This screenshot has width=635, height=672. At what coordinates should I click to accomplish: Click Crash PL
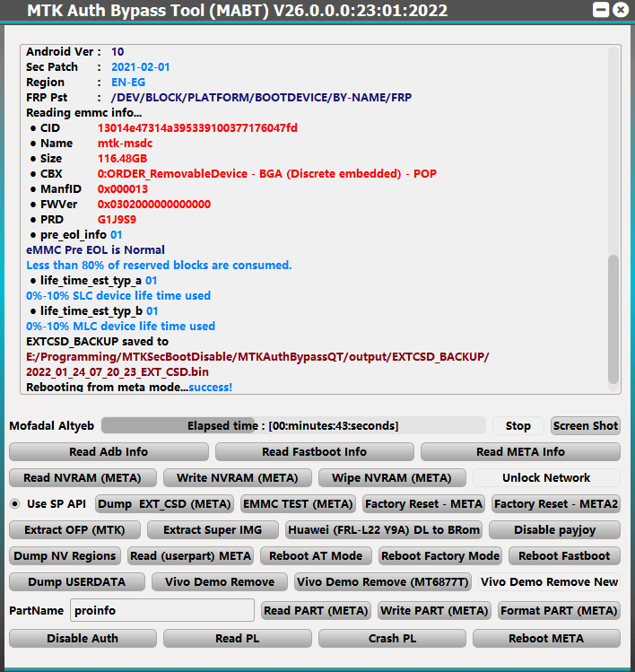(x=392, y=639)
